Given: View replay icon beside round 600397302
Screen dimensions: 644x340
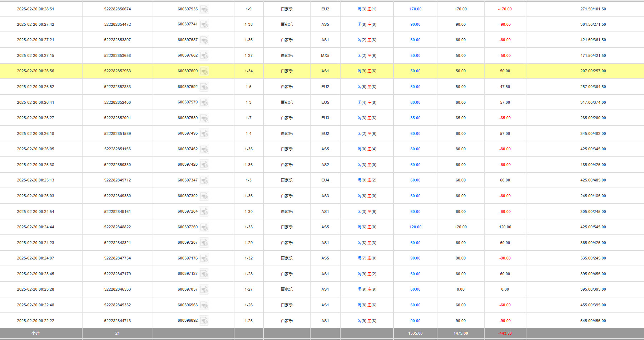Looking at the screenshot, I should [x=204, y=196].
